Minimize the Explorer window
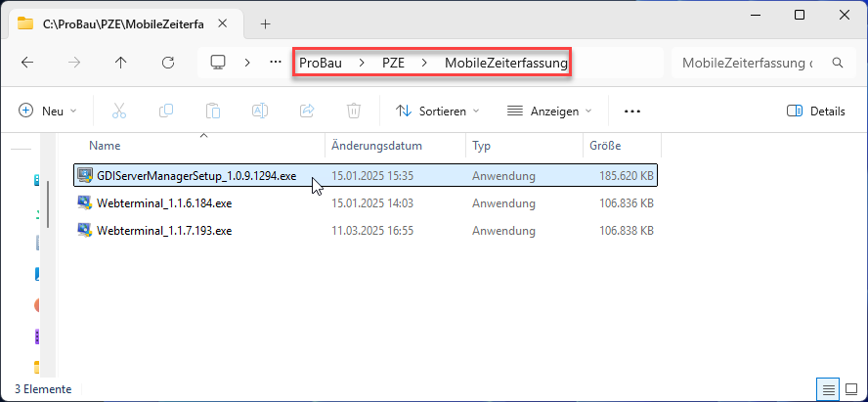The height and width of the screenshot is (402, 868). (x=755, y=15)
